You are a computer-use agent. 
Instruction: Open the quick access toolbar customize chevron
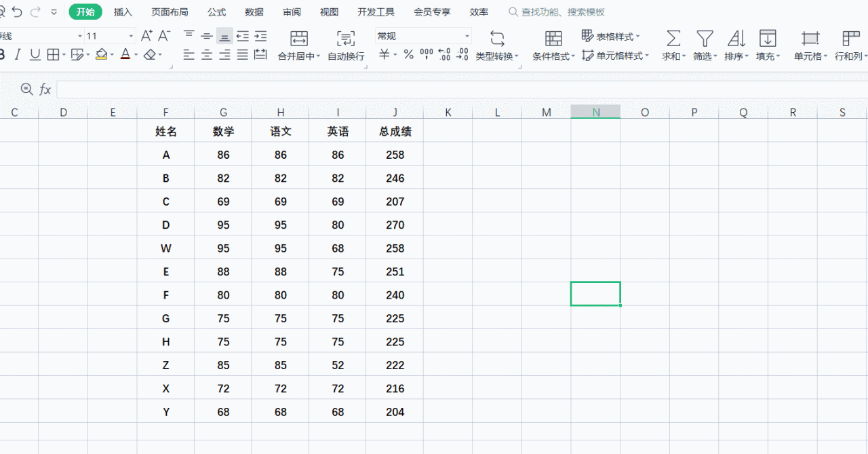coord(54,12)
